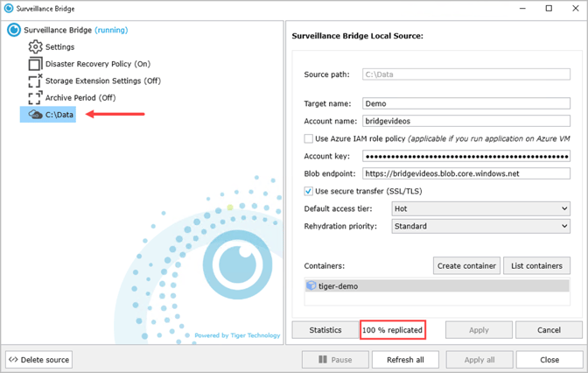Open the Default access tier dropdown
The width and height of the screenshot is (588, 373).
480,208
